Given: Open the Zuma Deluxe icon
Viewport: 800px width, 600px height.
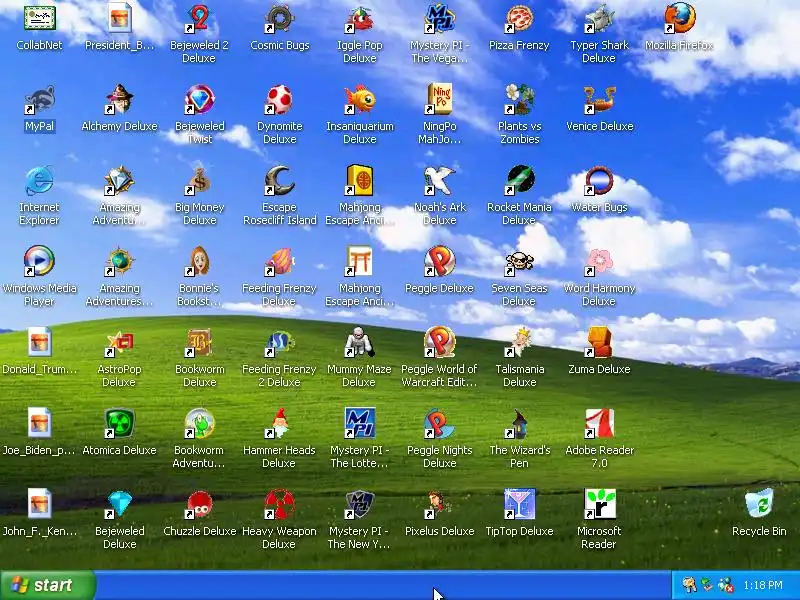Looking at the screenshot, I should click(599, 342).
